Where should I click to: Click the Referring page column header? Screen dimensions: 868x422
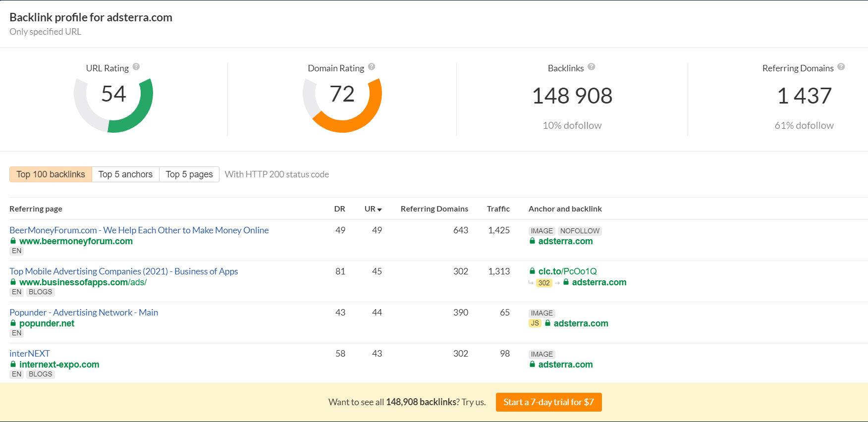(36, 209)
